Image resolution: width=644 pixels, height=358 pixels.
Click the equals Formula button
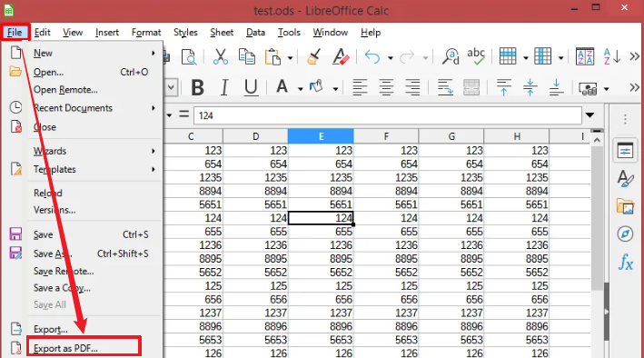184,114
